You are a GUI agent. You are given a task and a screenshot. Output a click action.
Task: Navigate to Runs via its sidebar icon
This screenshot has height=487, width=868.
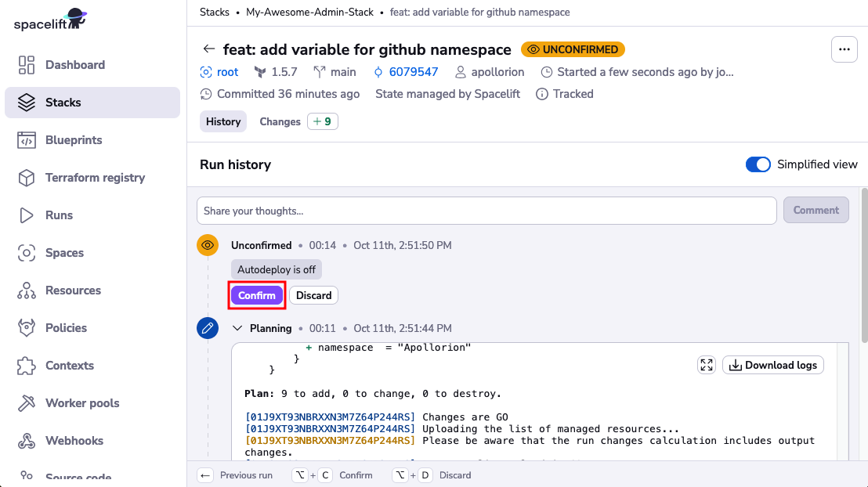[27, 215]
